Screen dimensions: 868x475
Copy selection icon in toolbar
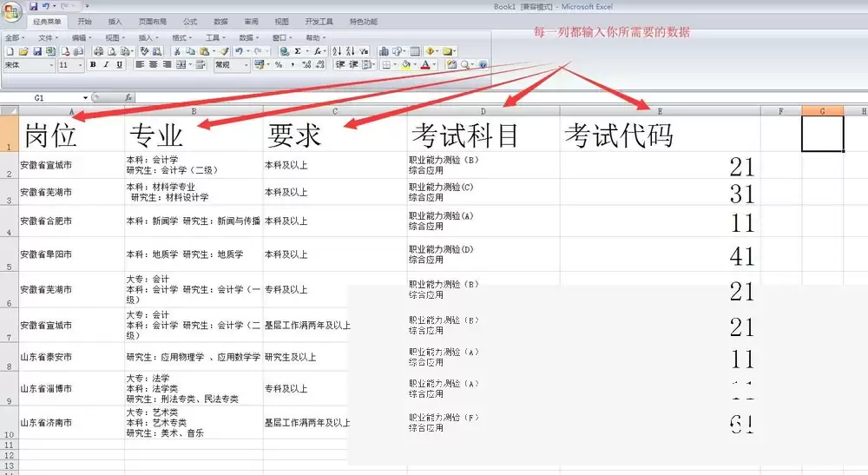[190, 51]
